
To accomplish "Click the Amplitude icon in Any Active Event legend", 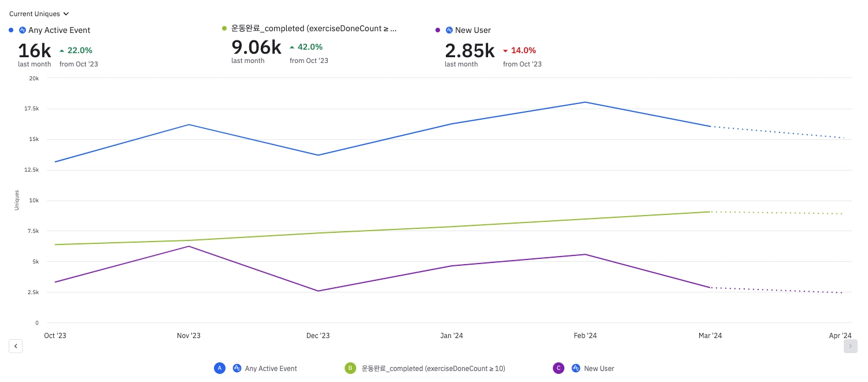I will point(237,368).
